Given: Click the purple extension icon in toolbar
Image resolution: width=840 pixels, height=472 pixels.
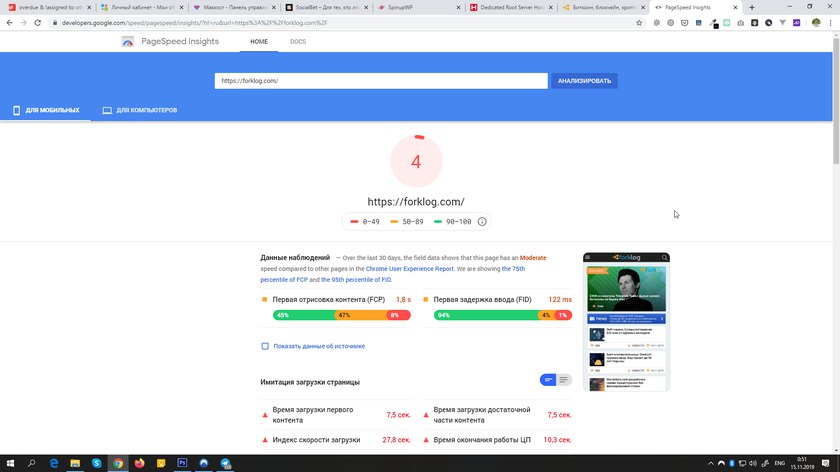Looking at the screenshot, I should [797, 23].
